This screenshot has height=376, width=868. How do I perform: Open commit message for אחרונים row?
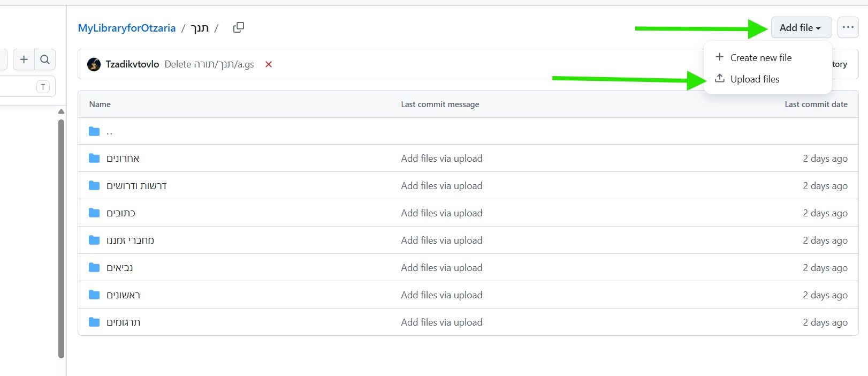pyautogui.click(x=441, y=159)
